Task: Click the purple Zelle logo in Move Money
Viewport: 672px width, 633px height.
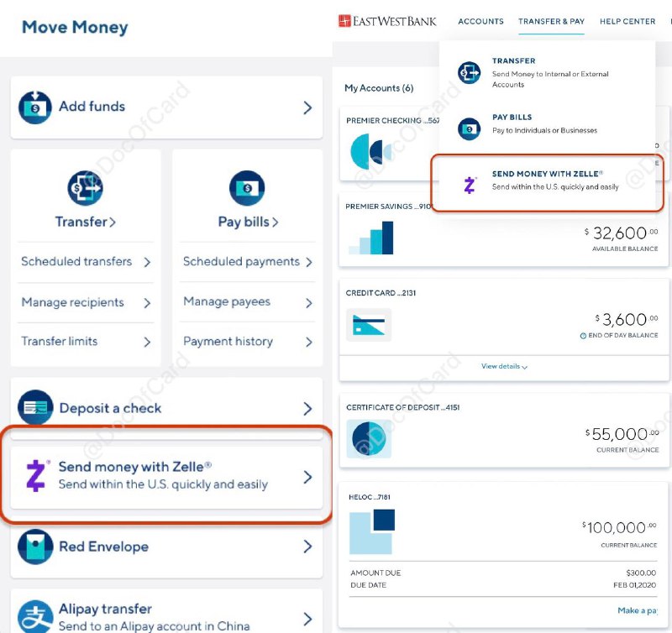Action: click(x=36, y=476)
